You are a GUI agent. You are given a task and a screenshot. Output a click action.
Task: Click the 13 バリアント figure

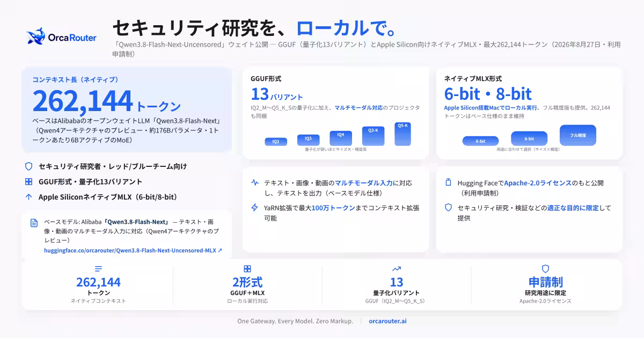pos(277,94)
